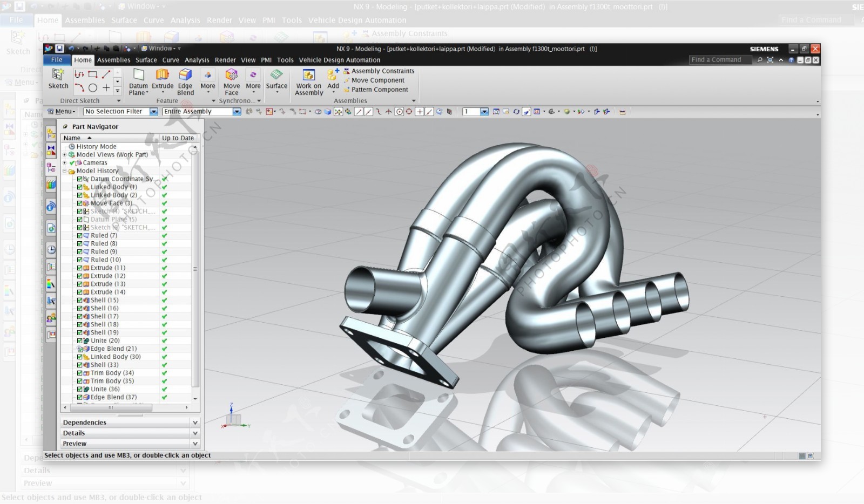This screenshot has height=504, width=864.
Task: Open the File tab
Action: [57, 60]
